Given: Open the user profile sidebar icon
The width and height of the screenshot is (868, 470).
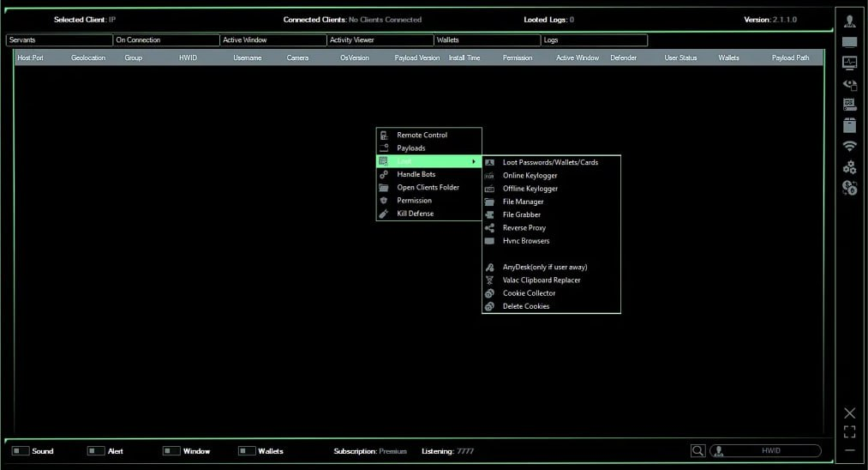Looking at the screenshot, I should (849, 21).
